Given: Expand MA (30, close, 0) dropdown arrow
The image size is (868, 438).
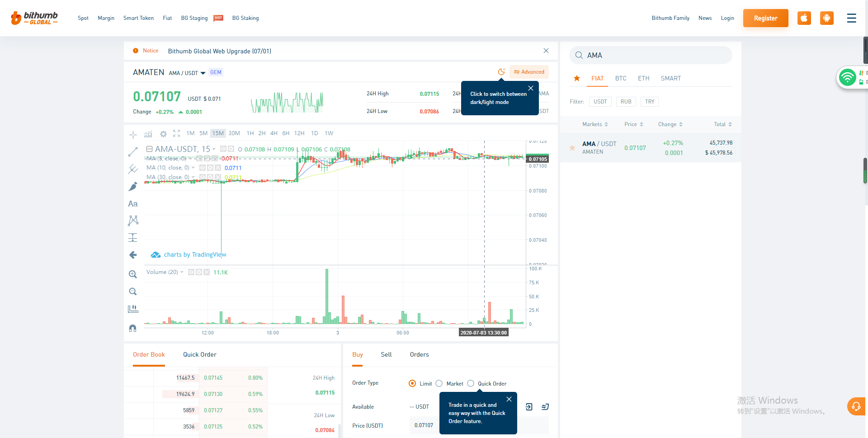Looking at the screenshot, I should pos(193,177).
